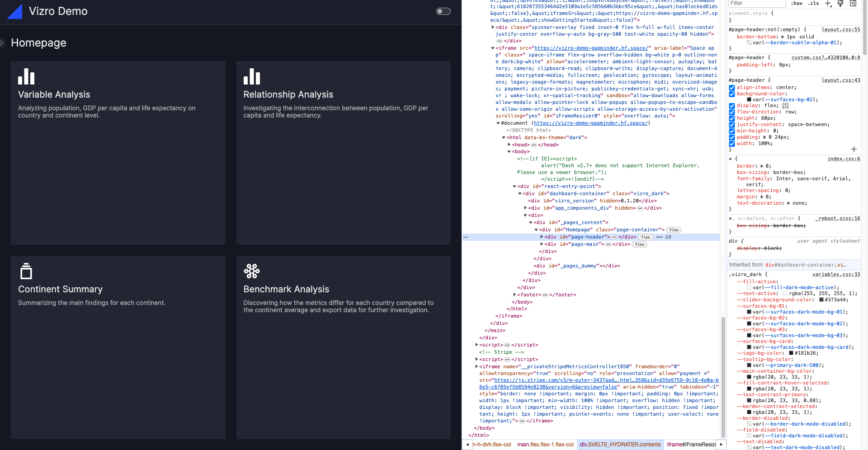This screenshot has height=450, width=868.
Task: Disable the justify-content property checkbox
Action: point(732,125)
